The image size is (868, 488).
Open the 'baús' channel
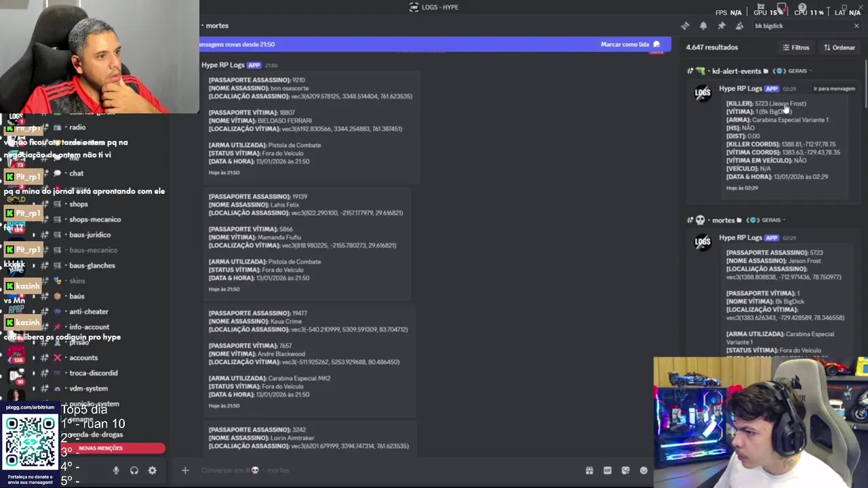pos(77,296)
